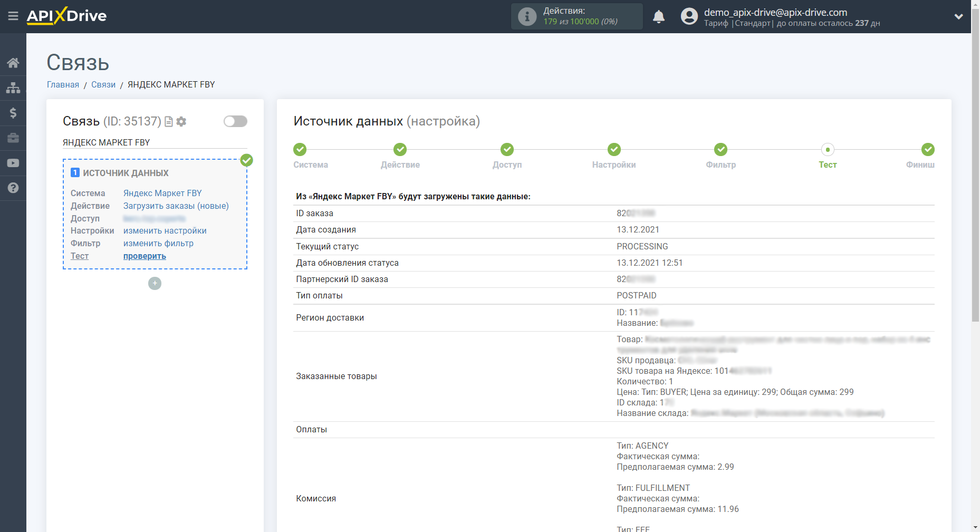Click the Текущий статус row label
This screenshot has width=980, height=532.
(x=327, y=246)
